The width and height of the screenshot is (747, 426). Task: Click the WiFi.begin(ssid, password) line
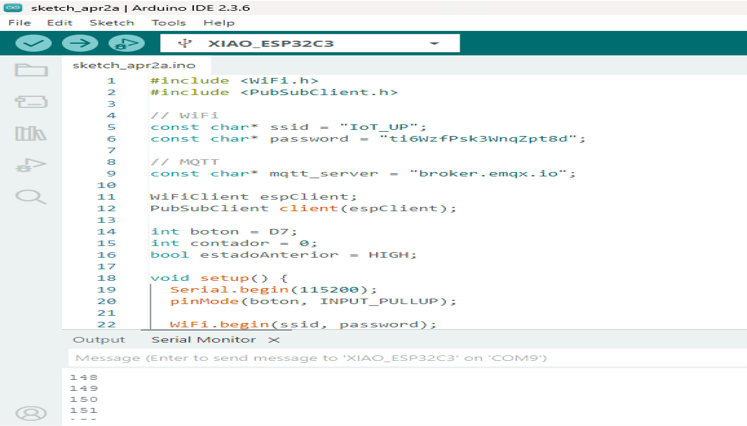[x=303, y=324]
